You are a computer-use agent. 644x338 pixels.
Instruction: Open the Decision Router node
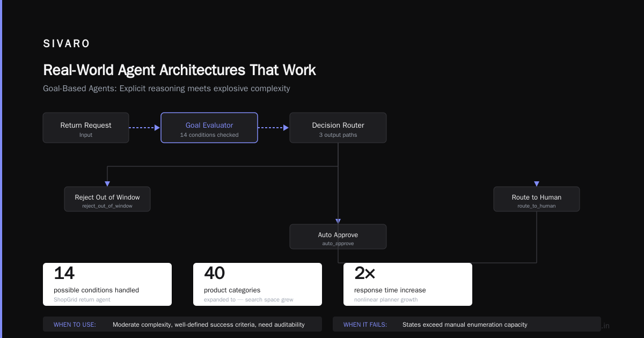pyautogui.click(x=338, y=128)
